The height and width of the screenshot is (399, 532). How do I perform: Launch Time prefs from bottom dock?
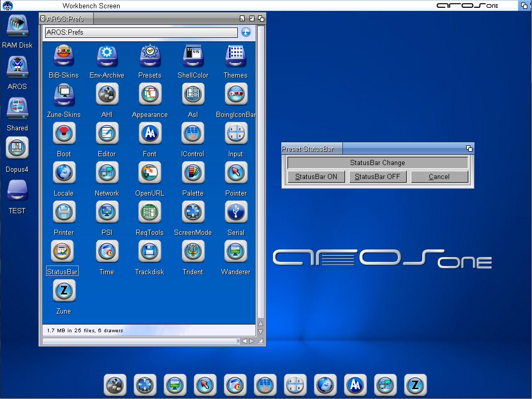[235, 385]
